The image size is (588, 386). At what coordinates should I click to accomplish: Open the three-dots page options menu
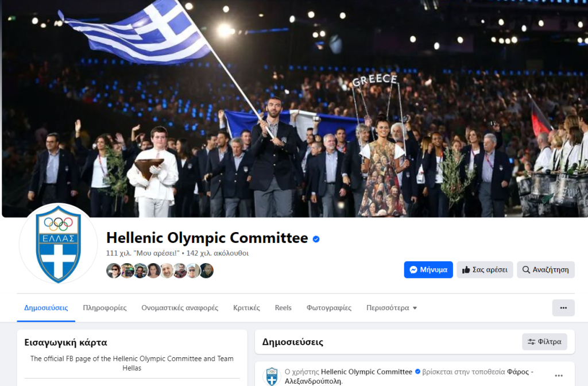(x=563, y=308)
